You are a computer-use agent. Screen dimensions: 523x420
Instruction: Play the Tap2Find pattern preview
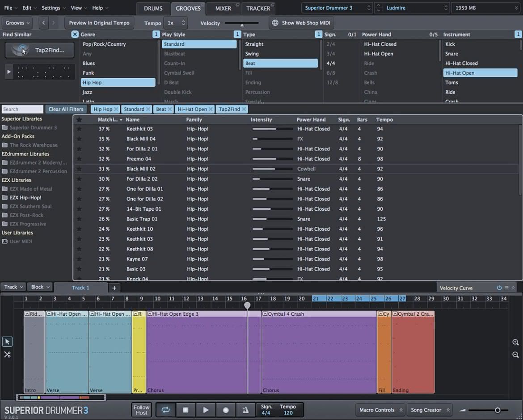coord(8,72)
